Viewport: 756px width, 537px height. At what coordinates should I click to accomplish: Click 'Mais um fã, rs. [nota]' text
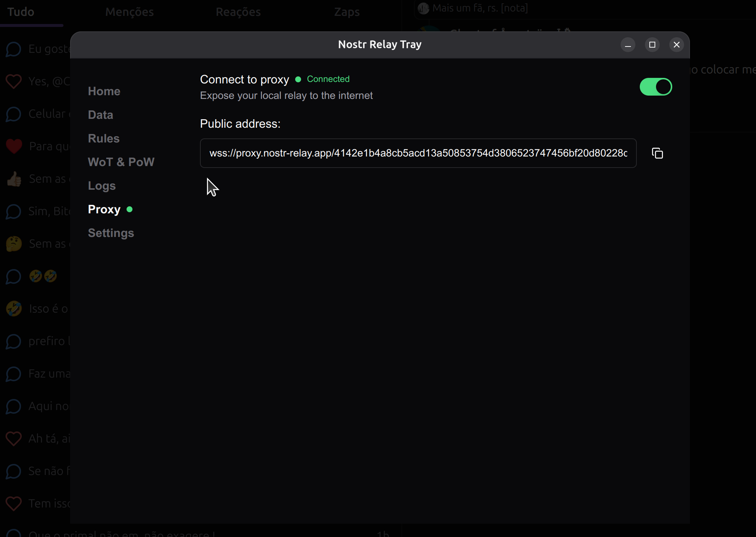point(480,8)
